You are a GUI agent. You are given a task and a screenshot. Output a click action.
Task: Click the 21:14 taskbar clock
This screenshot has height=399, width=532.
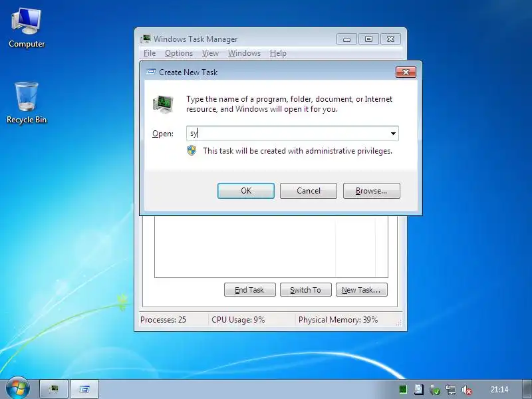pos(499,390)
